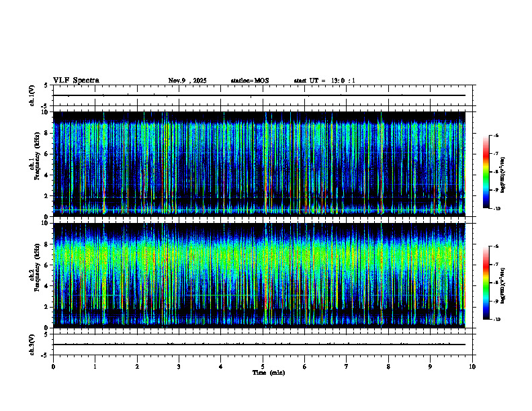Select the date text "Nov.9 , 2025"

(x=187, y=81)
